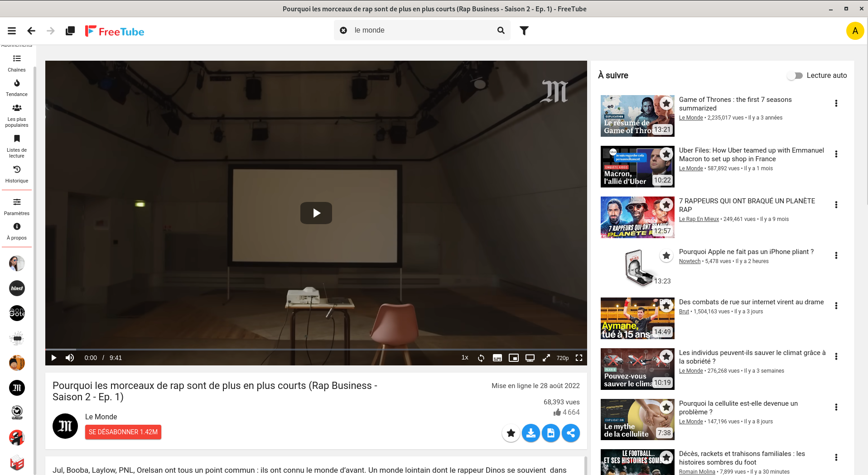Open options for combats de rue video
This screenshot has width=868, height=475.
point(836,306)
